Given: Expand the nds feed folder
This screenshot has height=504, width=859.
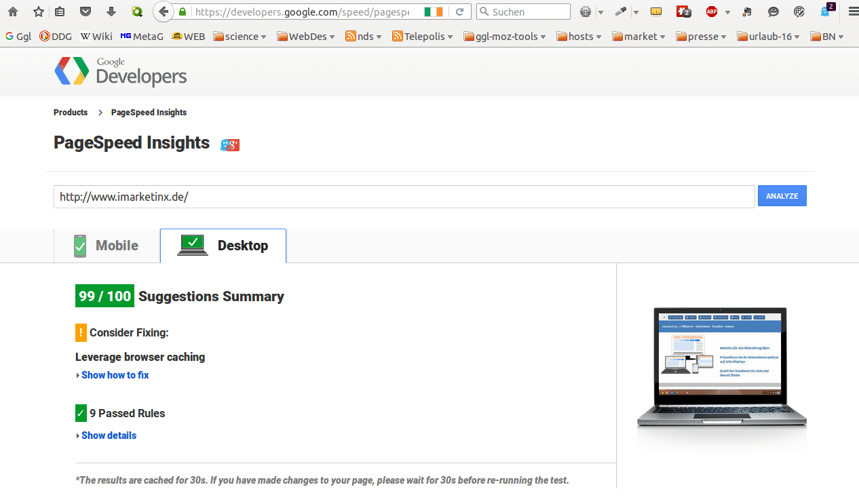Looking at the screenshot, I should click(364, 37).
